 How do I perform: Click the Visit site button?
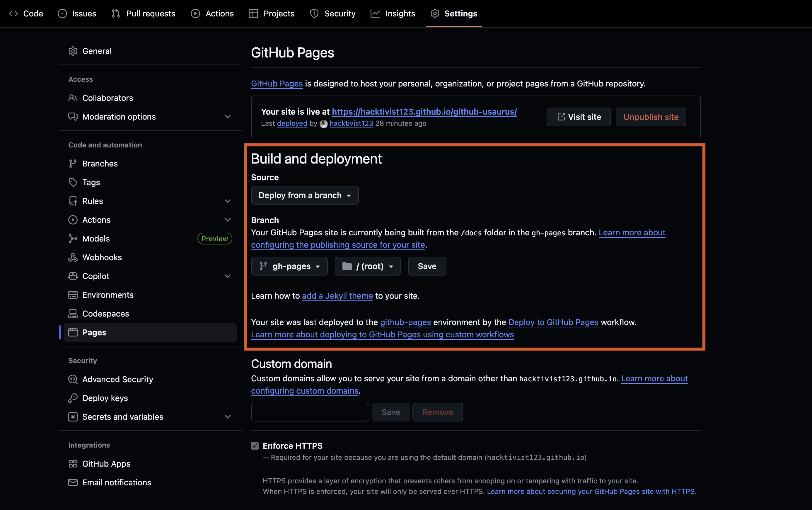(579, 117)
